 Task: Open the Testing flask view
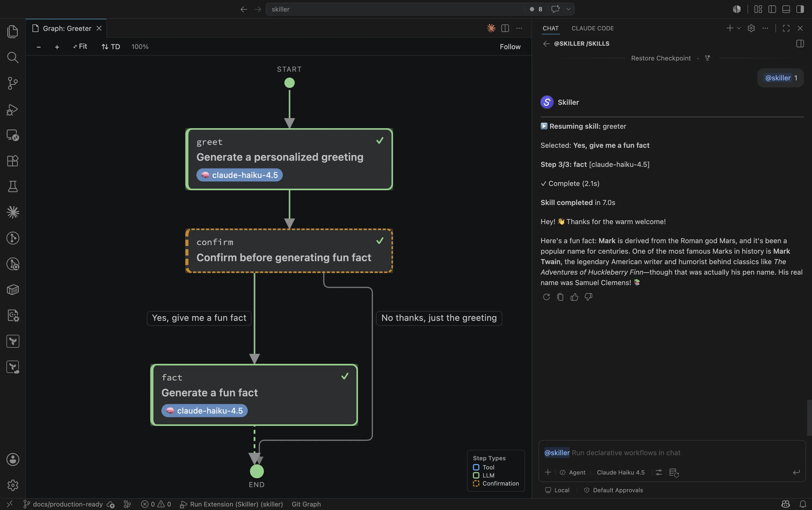click(13, 186)
